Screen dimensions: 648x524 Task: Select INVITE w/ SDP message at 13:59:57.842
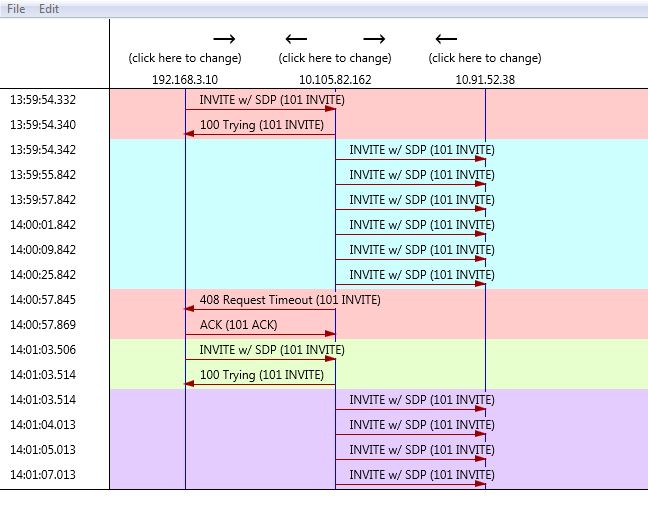click(422, 200)
